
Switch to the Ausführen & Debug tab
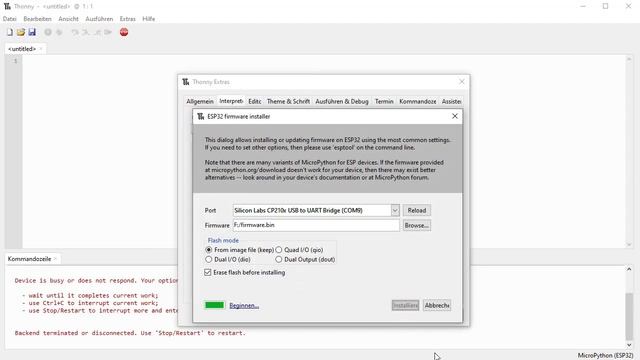[342, 101]
